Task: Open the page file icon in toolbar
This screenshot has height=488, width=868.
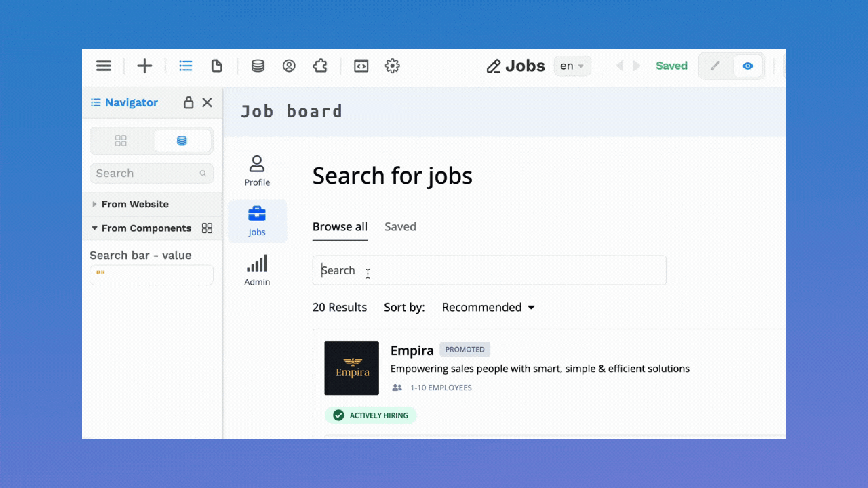Action: (217, 66)
